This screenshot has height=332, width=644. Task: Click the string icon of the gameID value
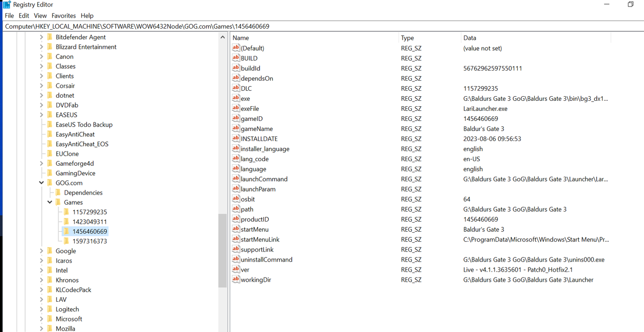[x=236, y=118]
